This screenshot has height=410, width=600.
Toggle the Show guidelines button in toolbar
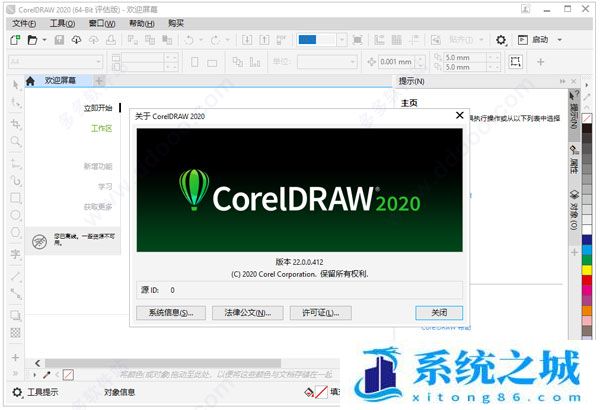[x=414, y=40]
